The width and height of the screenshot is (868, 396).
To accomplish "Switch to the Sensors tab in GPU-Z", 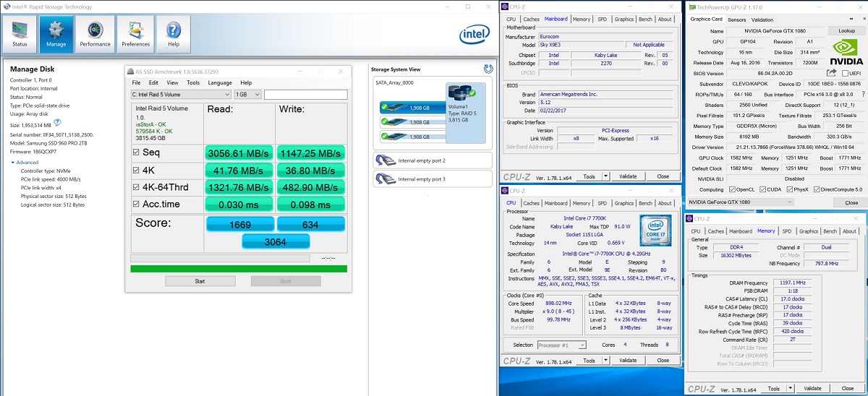I will tap(736, 20).
